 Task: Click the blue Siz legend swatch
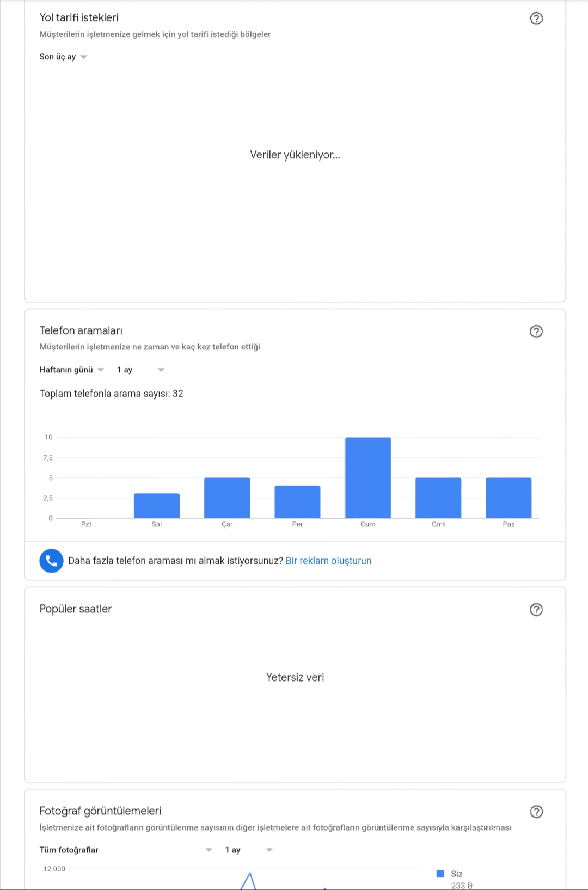click(440, 874)
